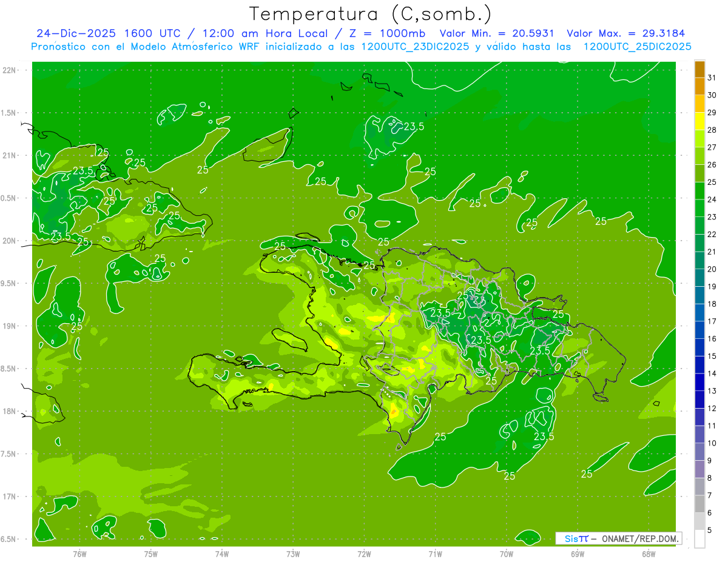The image size is (728, 562).
Task: Click the orange legend swatch between 30 and 31
Action: tap(699, 87)
